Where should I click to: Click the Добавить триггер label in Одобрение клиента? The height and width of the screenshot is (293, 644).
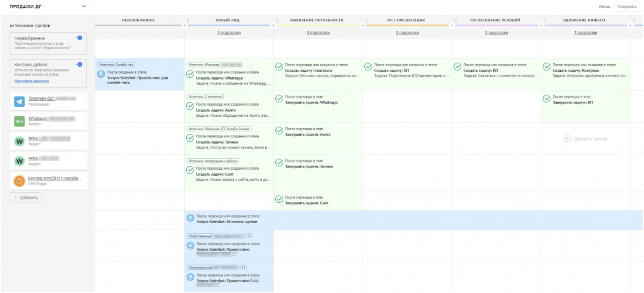tap(590, 139)
